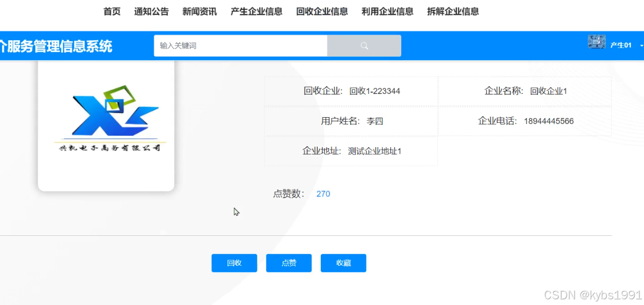Click the 企业名称 label

(x=504, y=91)
